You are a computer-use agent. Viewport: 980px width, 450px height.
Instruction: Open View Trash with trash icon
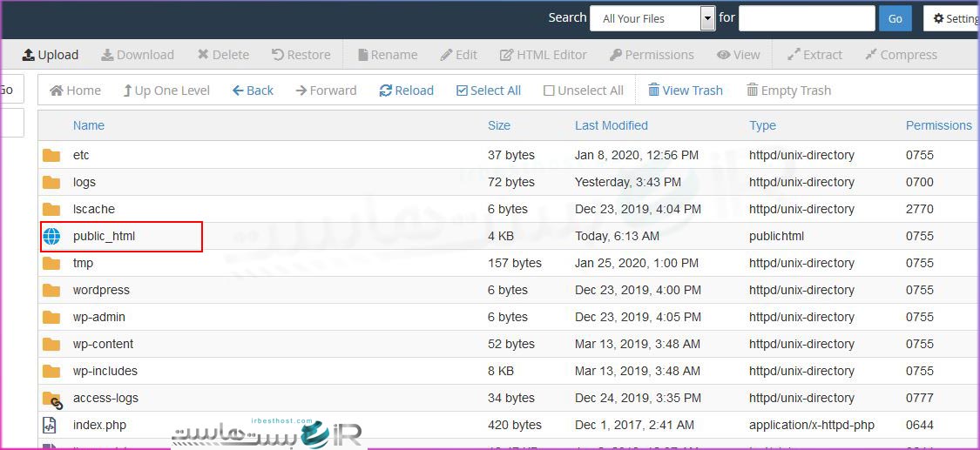[685, 91]
